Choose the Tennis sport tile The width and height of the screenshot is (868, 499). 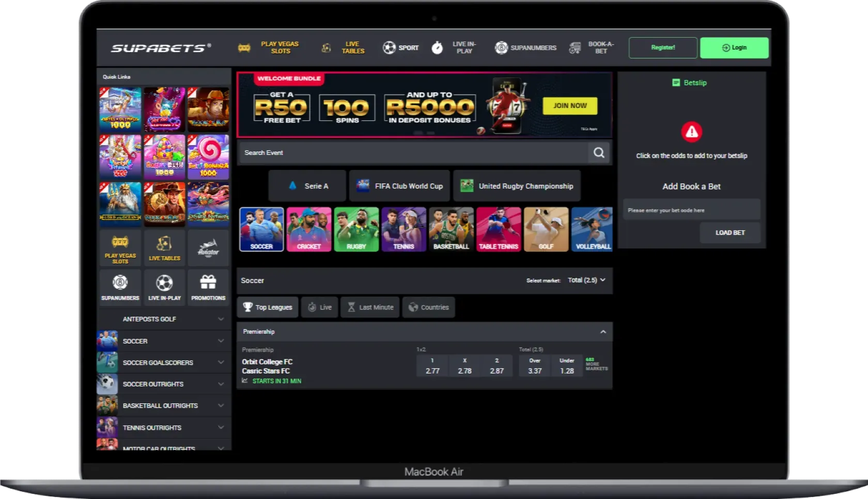404,229
